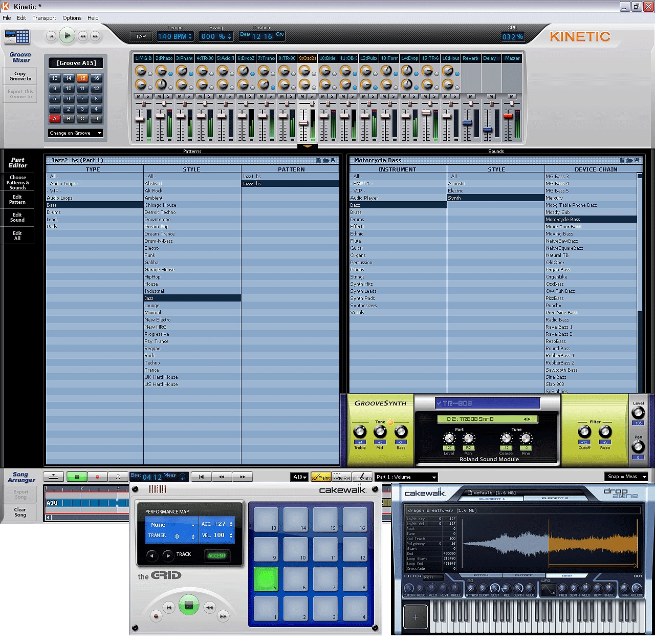The height and width of the screenshot is (644, 655).
Task: Click the main Play button in transport
Action: (67, 36)
